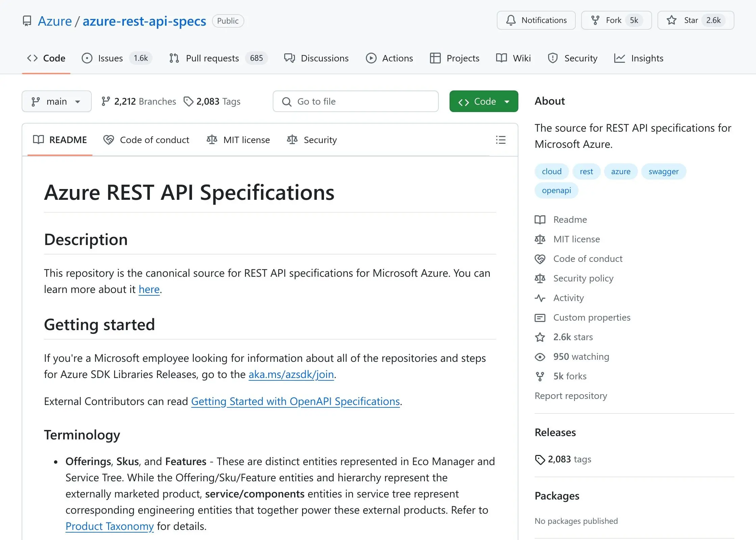This screenshot has width=756, height=540.
Task: Click the Custom properties note icon
Action: 540,318
